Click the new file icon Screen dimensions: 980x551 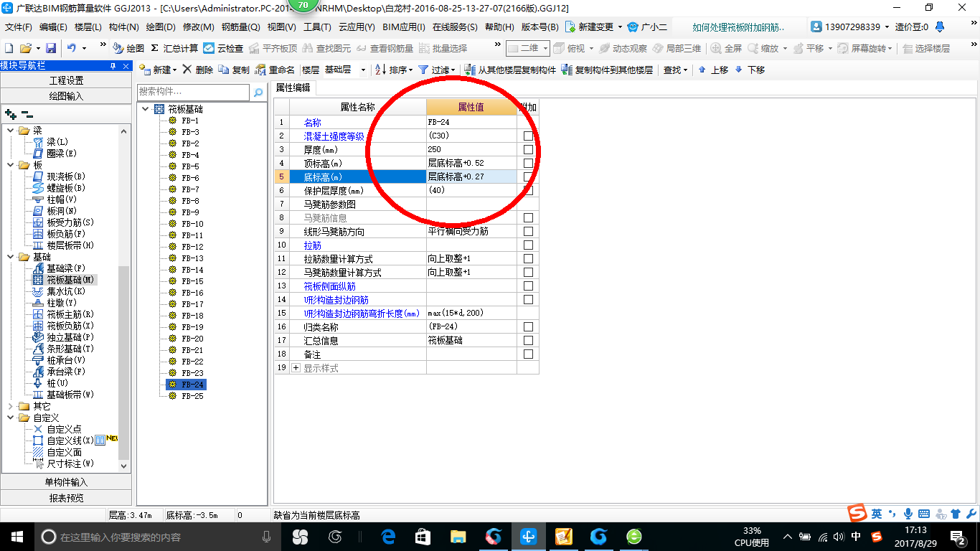(9, 48)
